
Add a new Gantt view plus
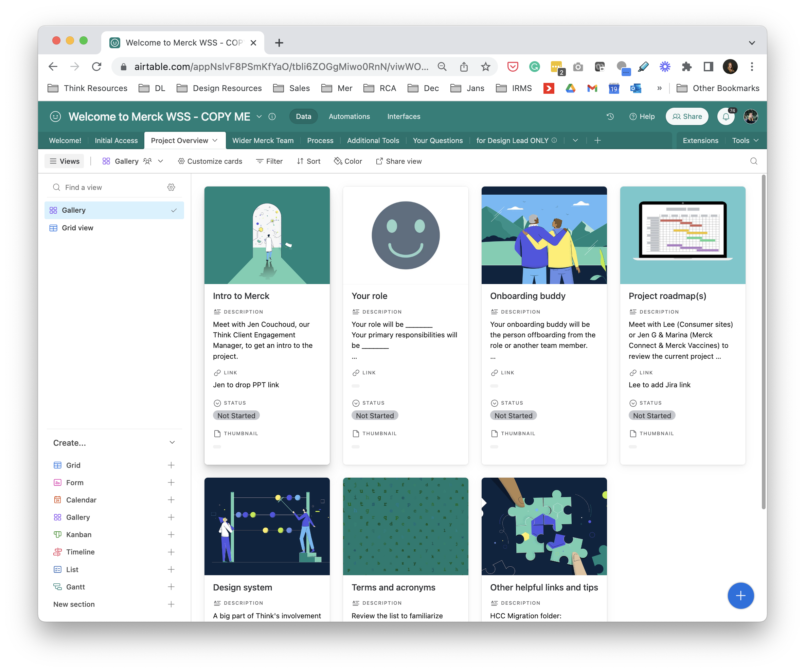click(171, 586)
